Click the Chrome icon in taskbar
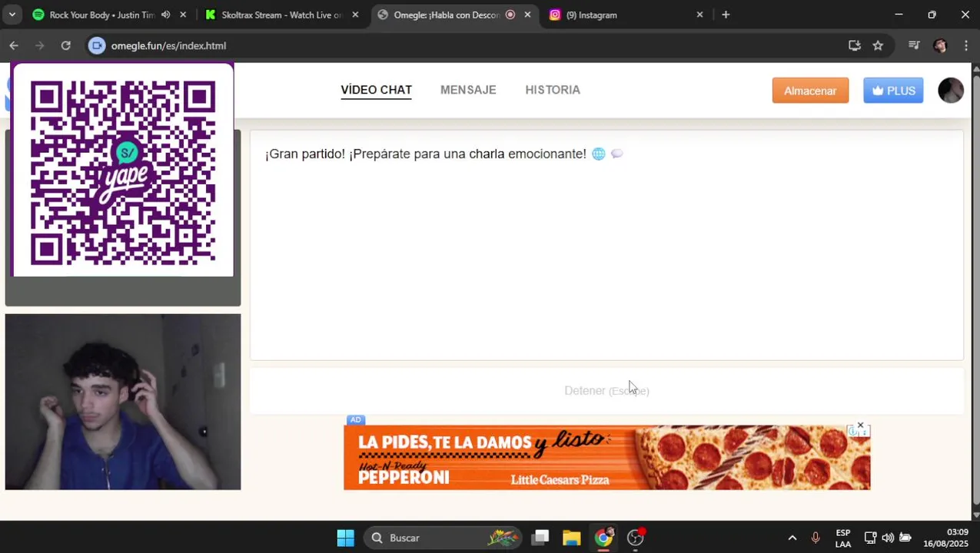 click(604, 538)
